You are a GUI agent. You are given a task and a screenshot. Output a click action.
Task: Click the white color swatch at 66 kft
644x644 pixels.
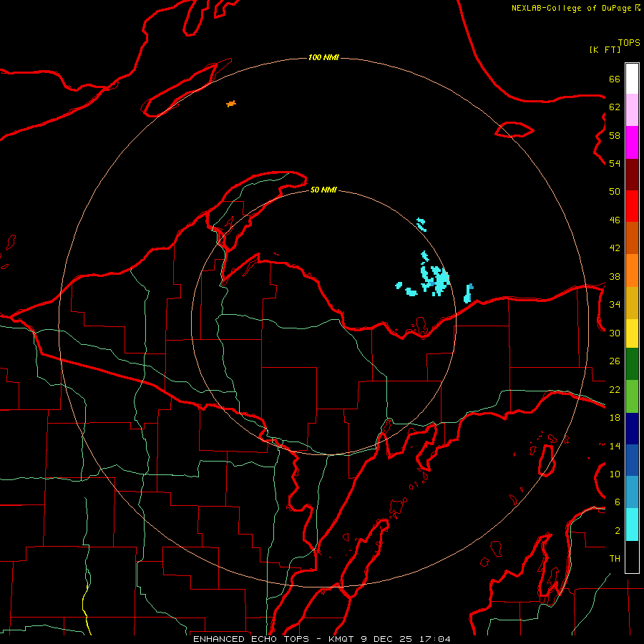tap(632, 79)
